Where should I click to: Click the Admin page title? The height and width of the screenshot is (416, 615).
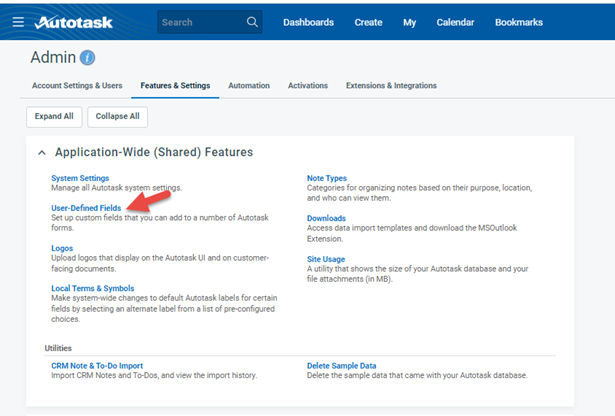(53, 57)
